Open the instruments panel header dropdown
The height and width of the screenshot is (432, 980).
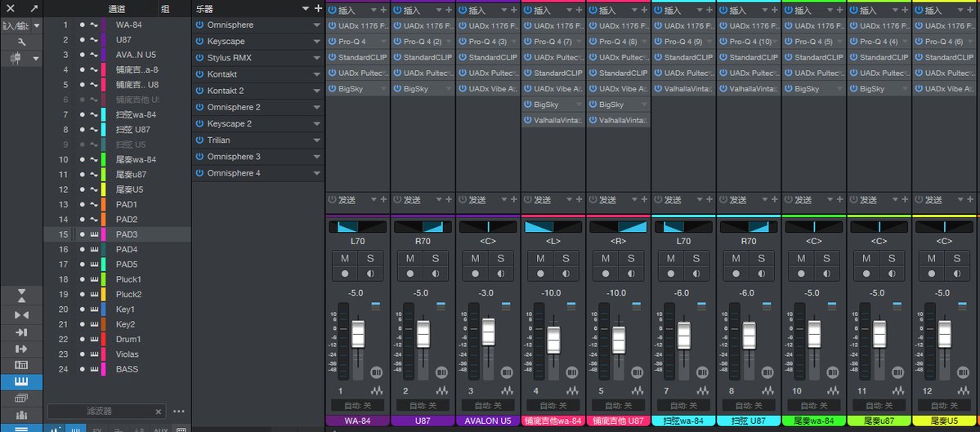pos(306,9)
